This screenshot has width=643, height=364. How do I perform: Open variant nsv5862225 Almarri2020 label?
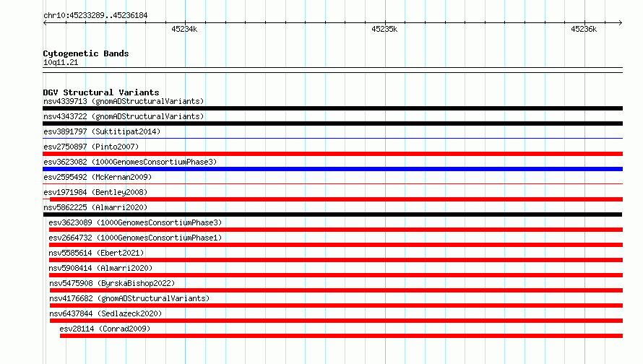tap(95, 207)
